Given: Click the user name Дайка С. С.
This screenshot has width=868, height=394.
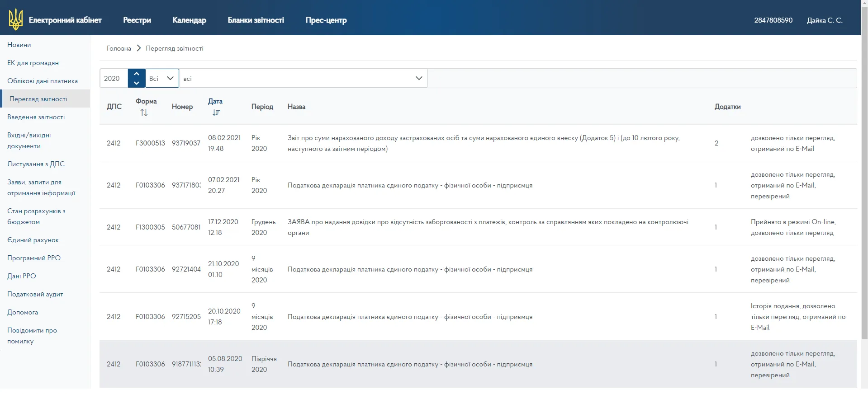Looking at the screenshot, I should pyautogui.click(x=825, y=20).
